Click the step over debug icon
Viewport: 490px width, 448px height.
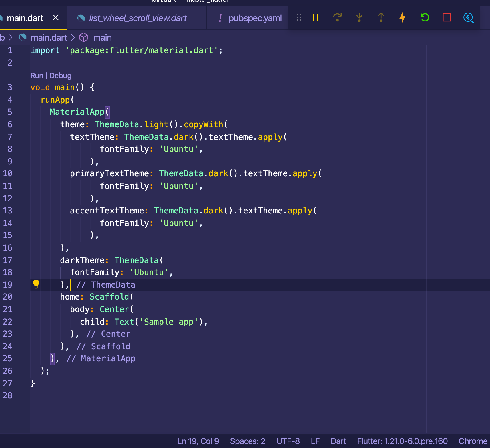pos(337,18)
